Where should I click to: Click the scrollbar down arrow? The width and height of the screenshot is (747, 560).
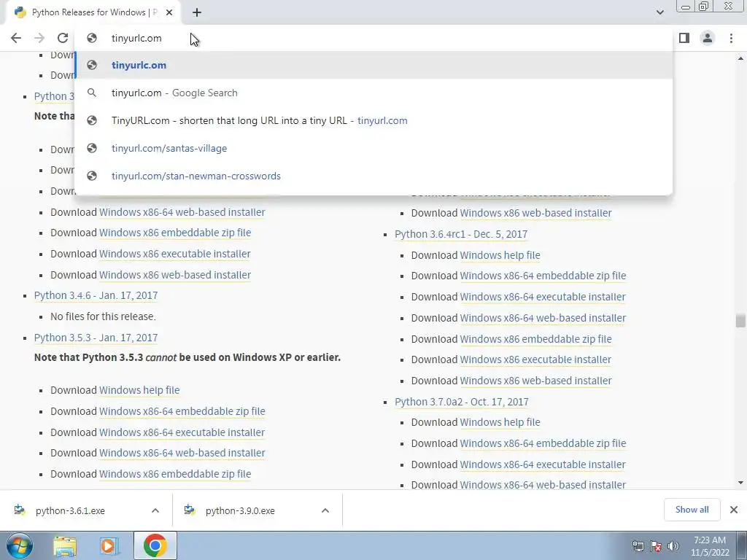[x=740, y=483]
